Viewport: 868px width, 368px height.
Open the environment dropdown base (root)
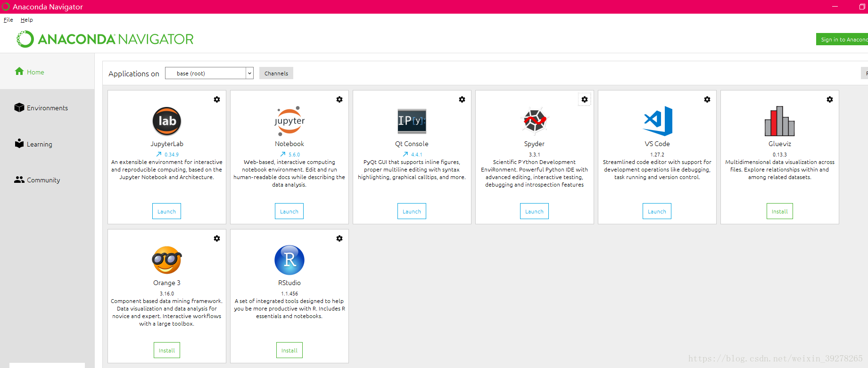pyautogui.click(x=209, y=73)
